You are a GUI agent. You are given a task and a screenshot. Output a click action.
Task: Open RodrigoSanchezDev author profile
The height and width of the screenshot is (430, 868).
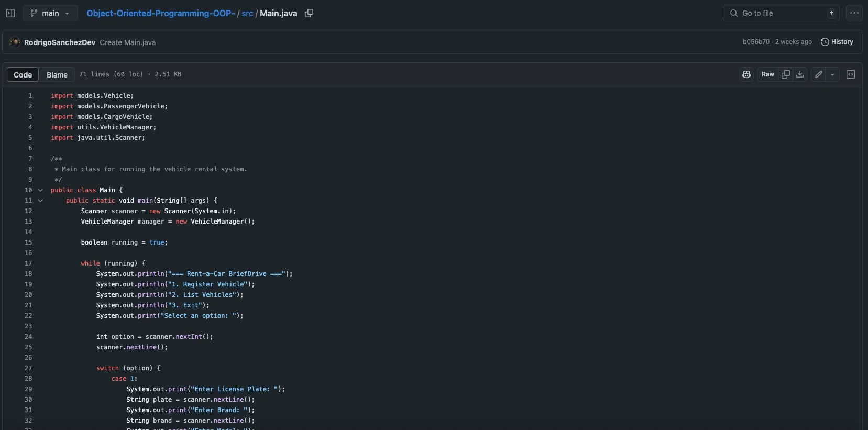60,42
